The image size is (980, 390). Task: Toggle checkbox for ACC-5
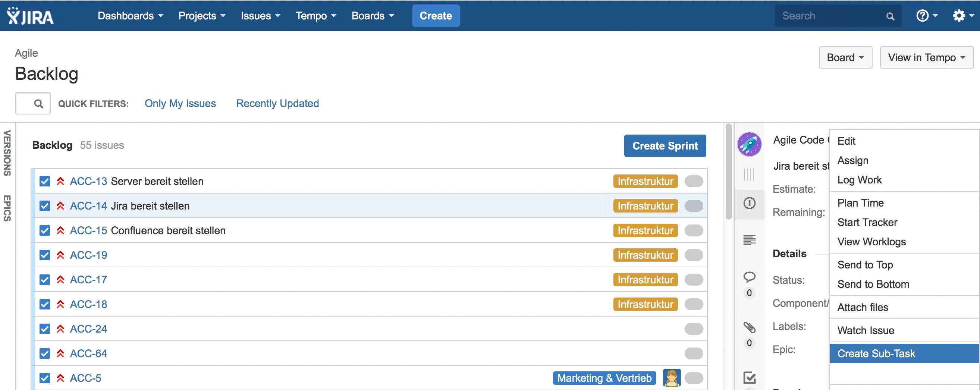pyautogui.click(x=44, y=378)
